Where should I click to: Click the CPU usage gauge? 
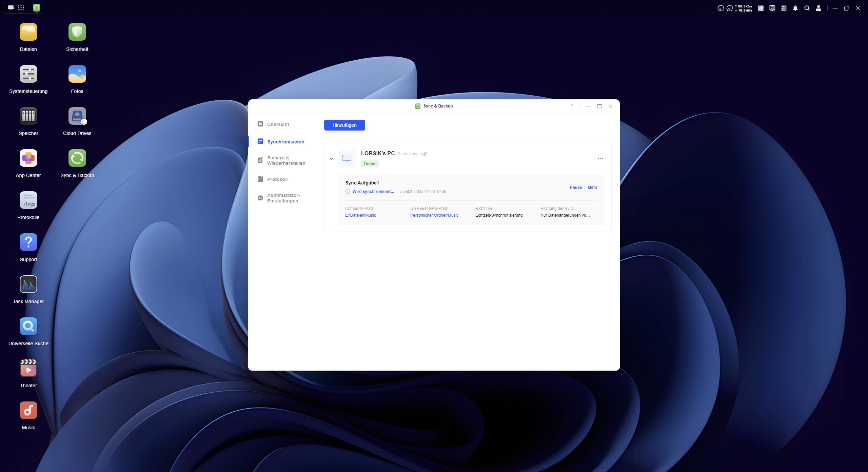pyautogui.click(x=721, y=8)
